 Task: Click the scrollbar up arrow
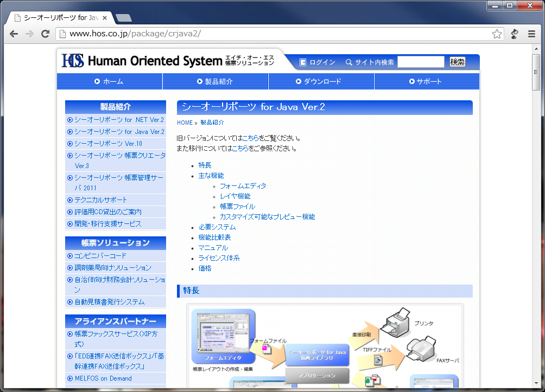(x=536, y=49)
